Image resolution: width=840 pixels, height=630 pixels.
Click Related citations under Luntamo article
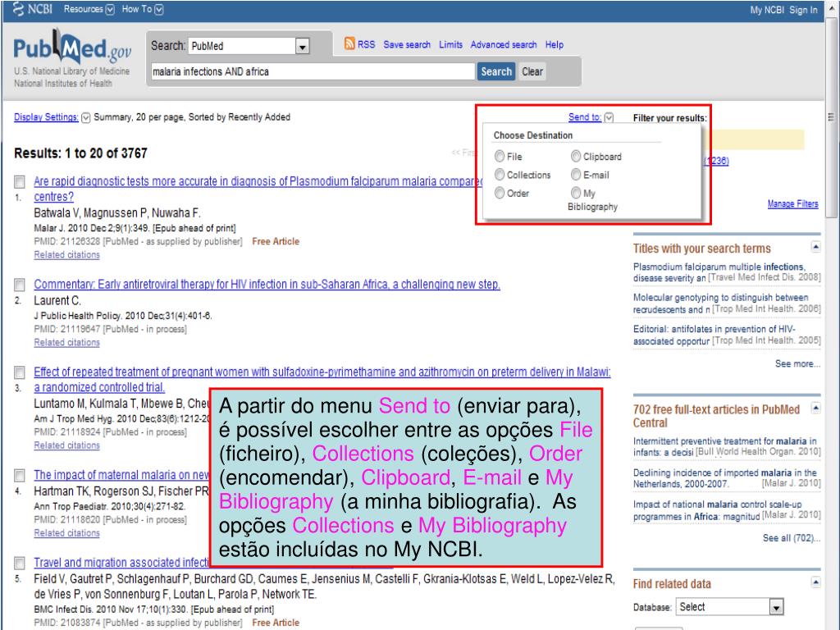point(67,445)
